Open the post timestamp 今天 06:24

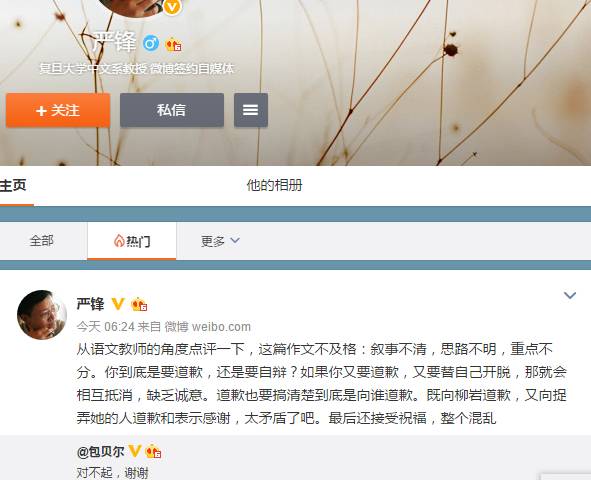point(106,327)
